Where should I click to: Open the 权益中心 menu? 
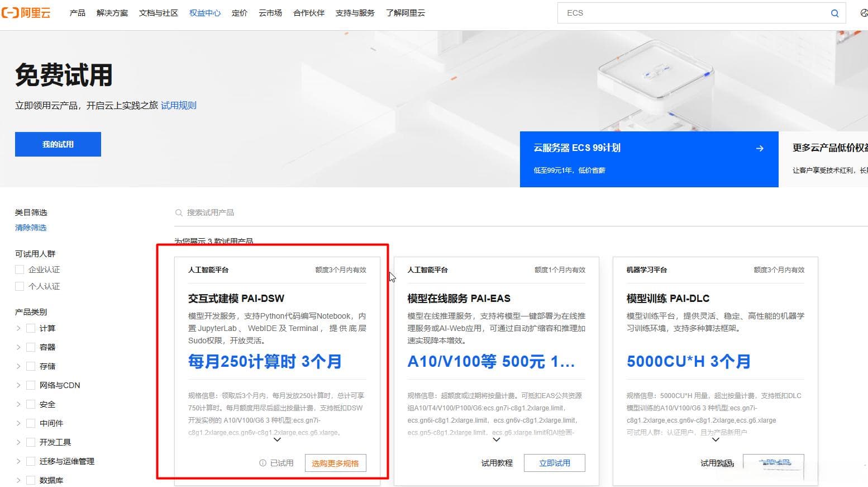[x=205, y=13]
